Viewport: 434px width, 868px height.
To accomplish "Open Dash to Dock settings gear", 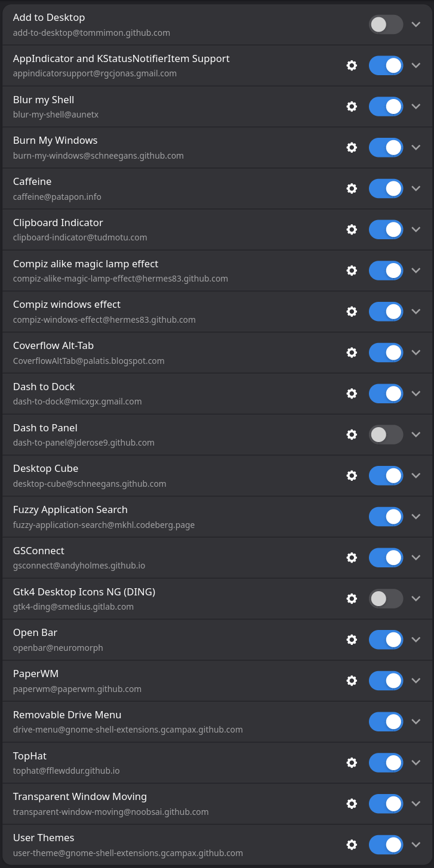I will click(x=352, y=394).
